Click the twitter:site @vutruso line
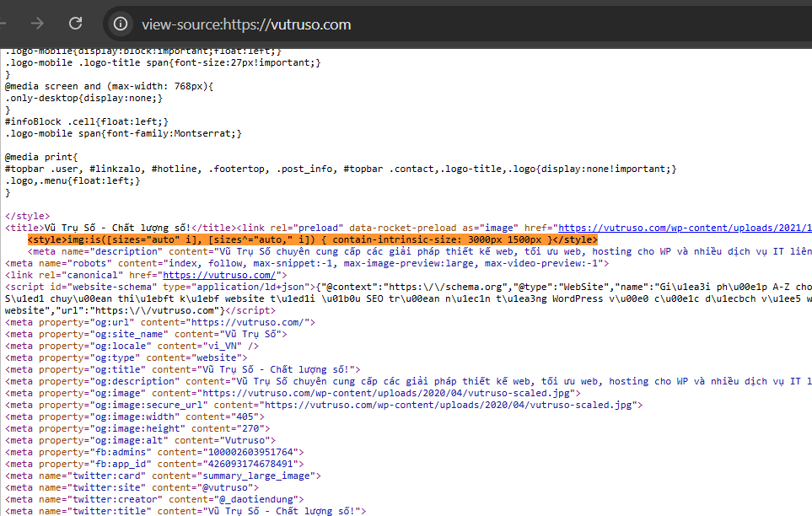812x516 pixels. (x=132, y=488)
